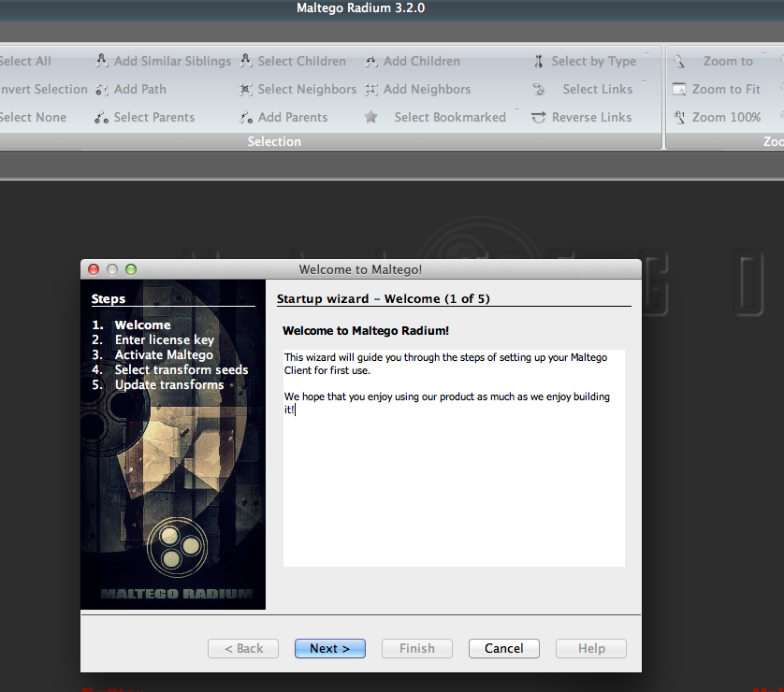Open Help from the wizard
Screen dimensions: 784x692
[x=591, y=649]
